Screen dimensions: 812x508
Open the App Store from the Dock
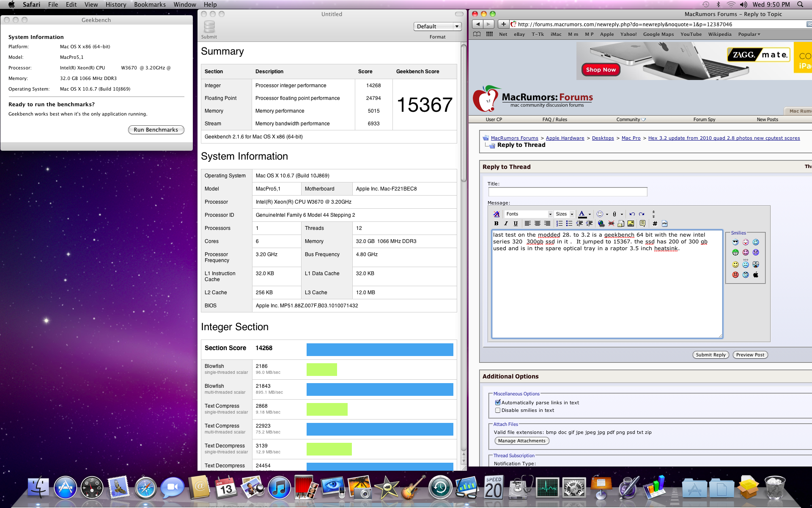(x=66, y=488)
